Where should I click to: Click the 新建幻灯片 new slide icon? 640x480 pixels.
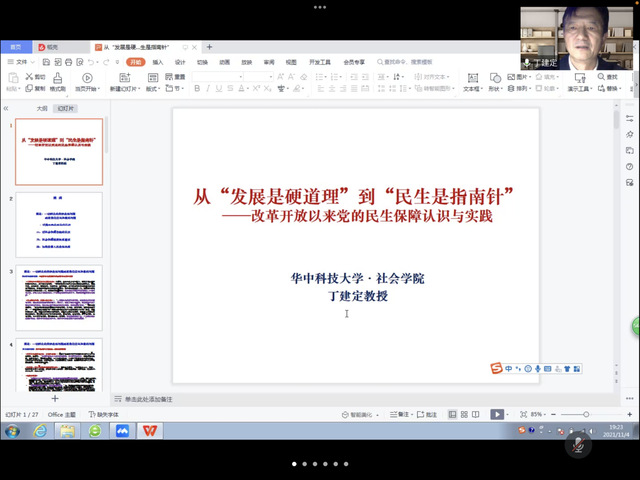tap(125, 78)
